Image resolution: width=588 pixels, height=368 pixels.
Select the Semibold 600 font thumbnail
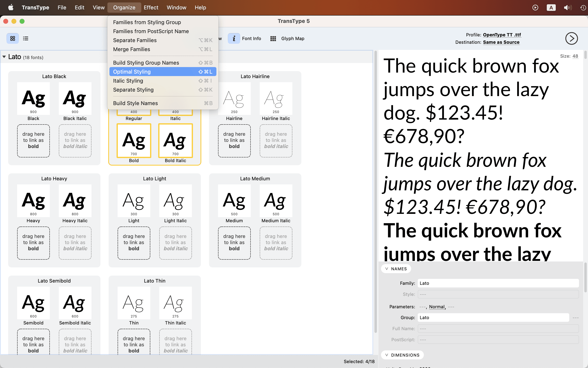[33, 303]
